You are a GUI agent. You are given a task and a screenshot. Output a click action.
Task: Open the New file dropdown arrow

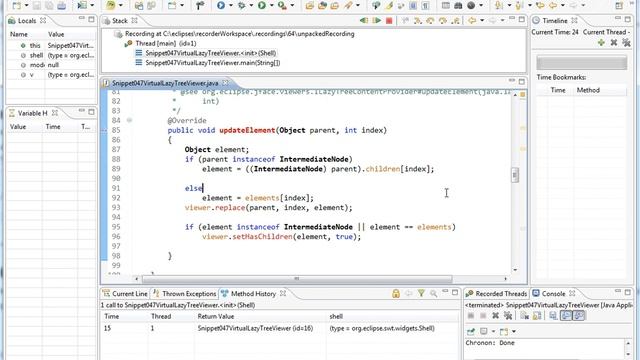(27, 5)
